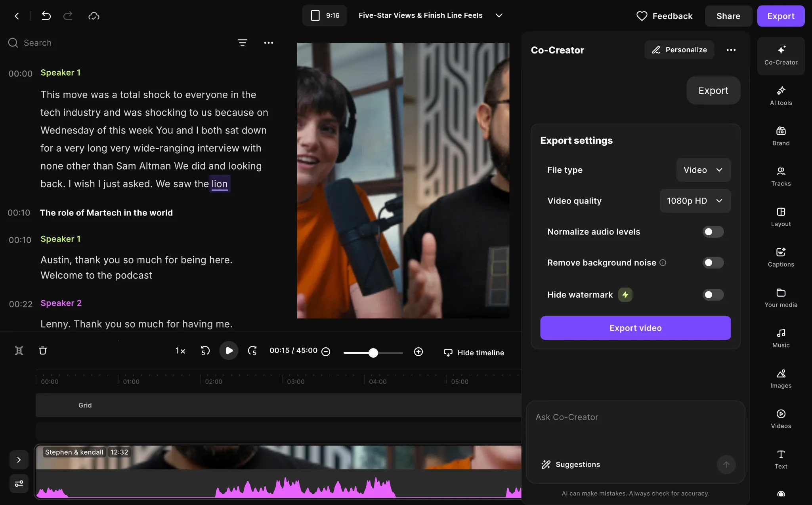Open Your media sidebar panel

[781, 298]
